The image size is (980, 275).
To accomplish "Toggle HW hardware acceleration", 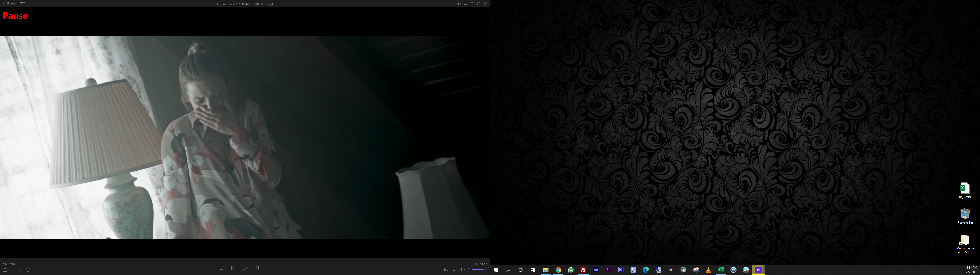I will pyautogui.click(x=447, y=270).
